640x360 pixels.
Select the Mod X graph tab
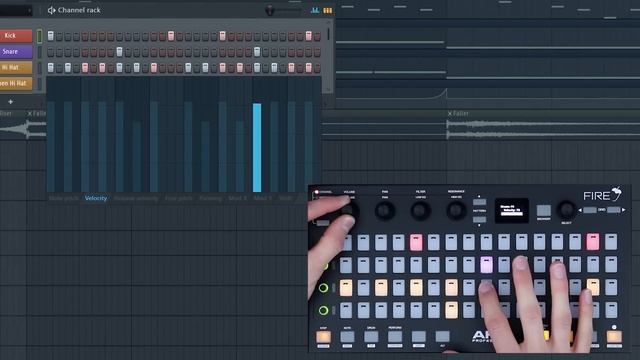[238, 198]
